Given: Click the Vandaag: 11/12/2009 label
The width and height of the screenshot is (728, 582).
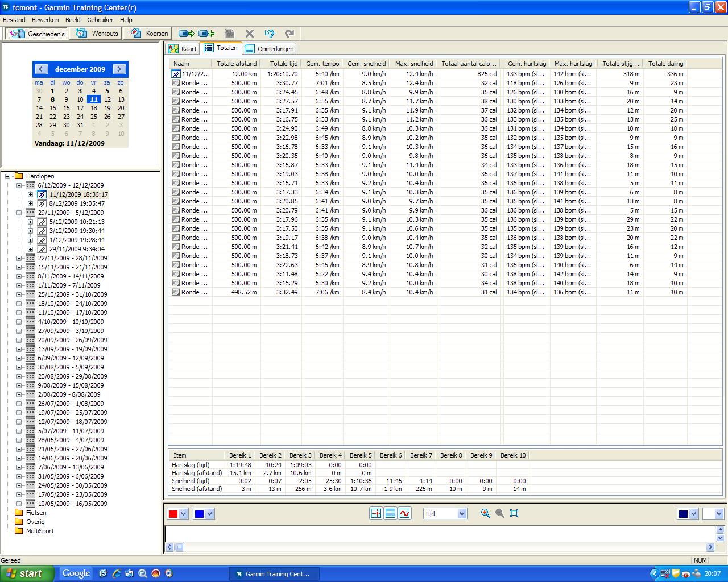Looking at the screenshot, I should click(x=69, y=143).
